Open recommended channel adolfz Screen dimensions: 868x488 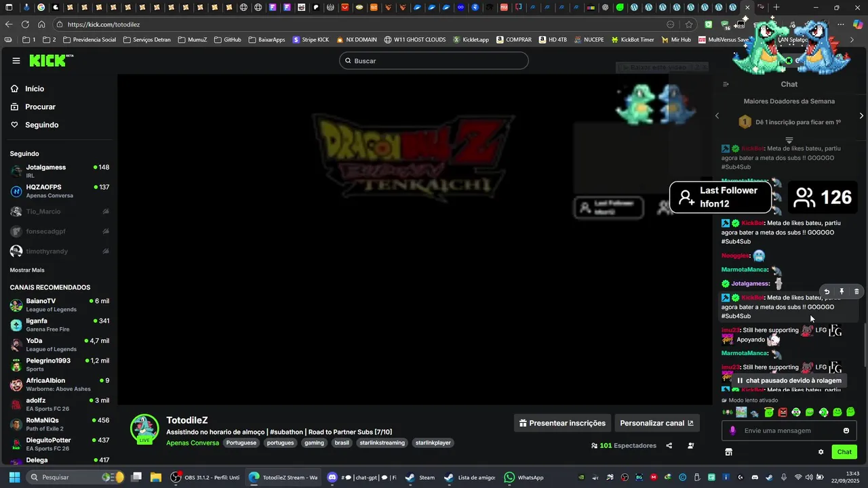click(60, 404)
